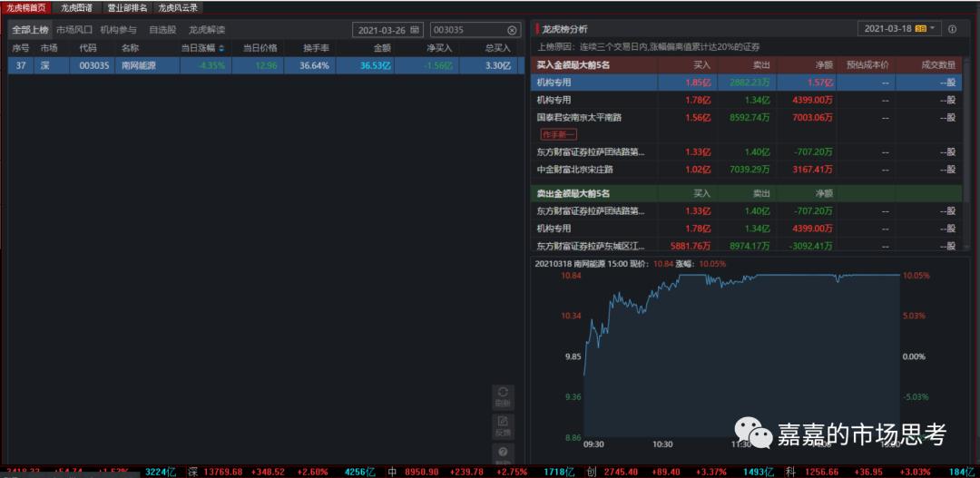The image size is (980, 478).
Task: Open the 营业部排名 tab
Action: [x=127, y=8]
